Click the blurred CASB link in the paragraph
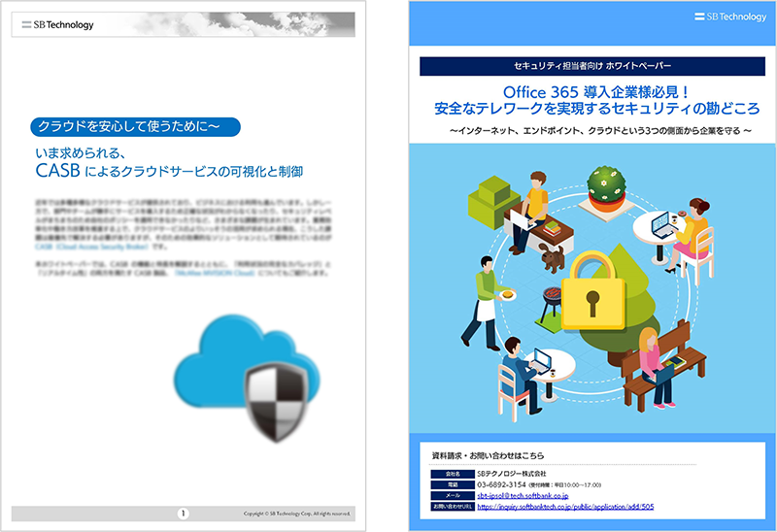777x532 pixels. click(91, 247)
